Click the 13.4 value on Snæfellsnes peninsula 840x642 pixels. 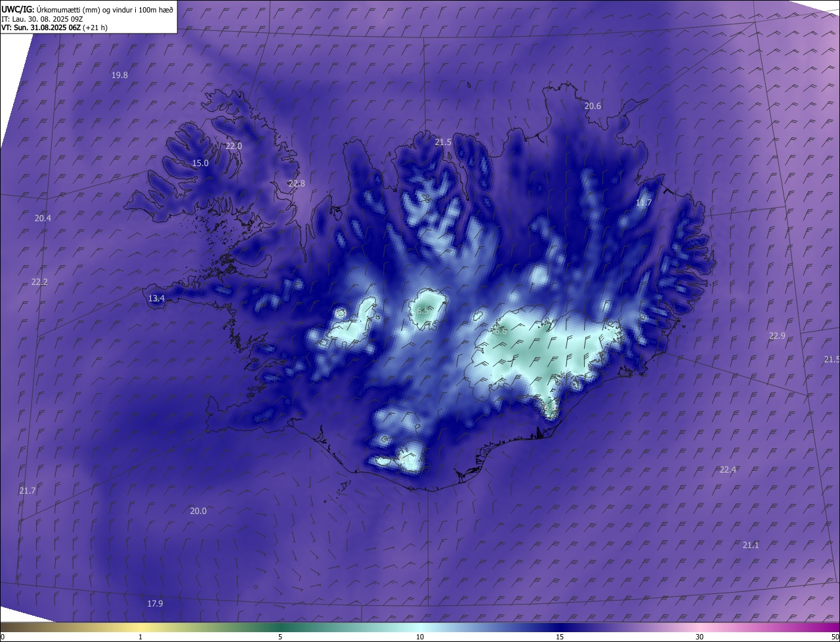pyautogui.click(x=156, y=299)
